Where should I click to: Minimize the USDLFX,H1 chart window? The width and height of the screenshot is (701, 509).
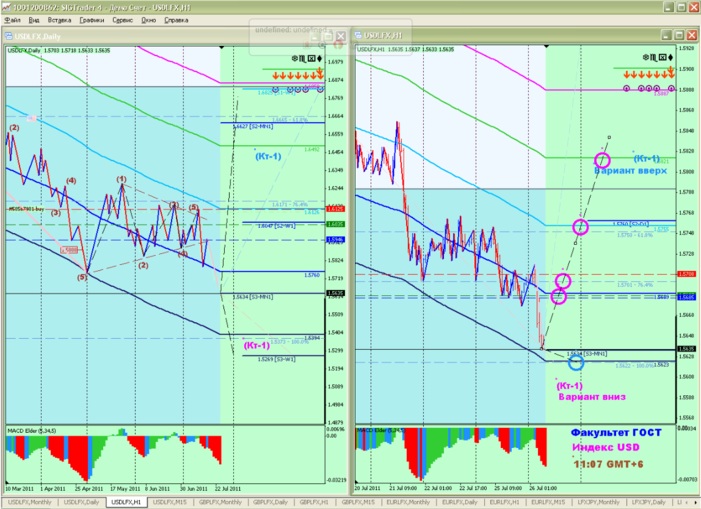667,35
